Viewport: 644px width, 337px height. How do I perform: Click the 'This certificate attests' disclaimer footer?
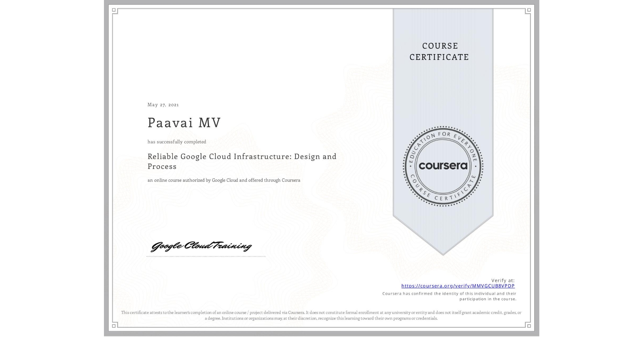tap(321, 315)
